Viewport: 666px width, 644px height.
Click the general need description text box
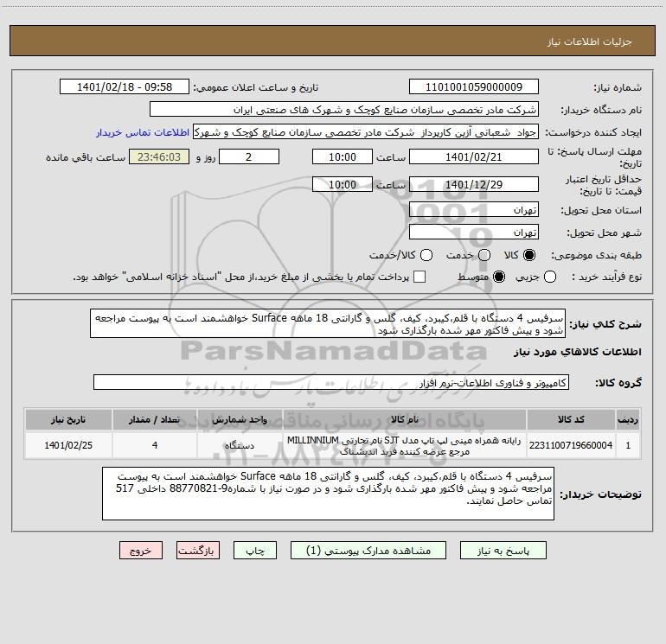click(328, 324)
